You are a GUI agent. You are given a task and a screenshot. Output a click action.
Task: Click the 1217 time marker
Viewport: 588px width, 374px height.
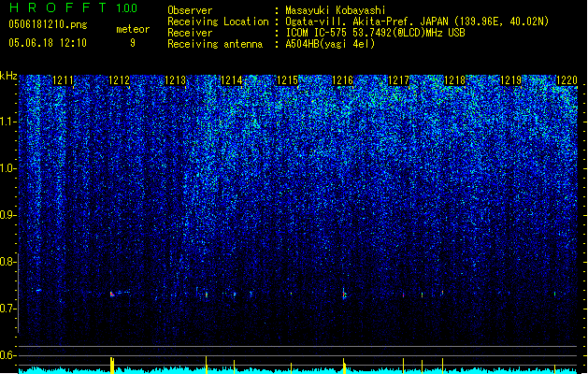tap(398, 80)
